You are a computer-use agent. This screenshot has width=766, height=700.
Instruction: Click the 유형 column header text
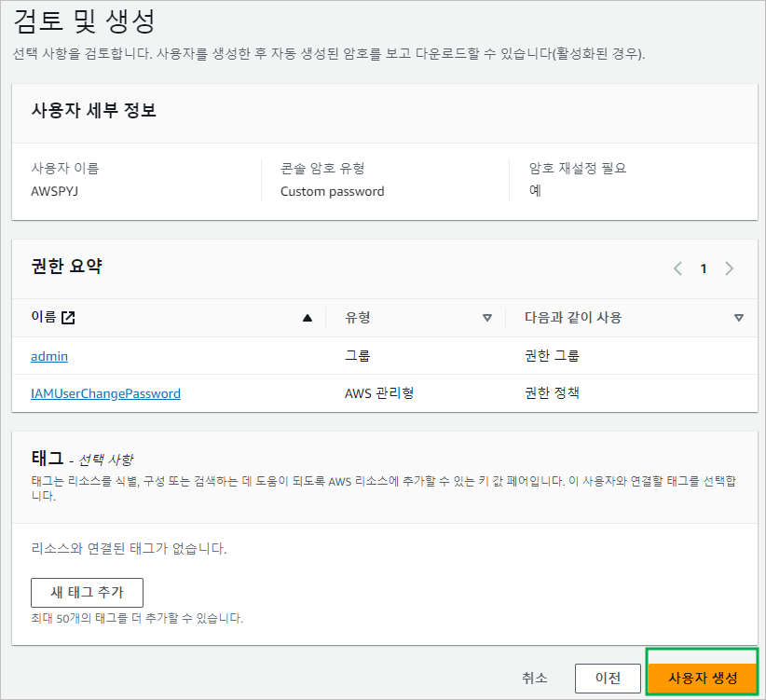click(x=358, y=318)
